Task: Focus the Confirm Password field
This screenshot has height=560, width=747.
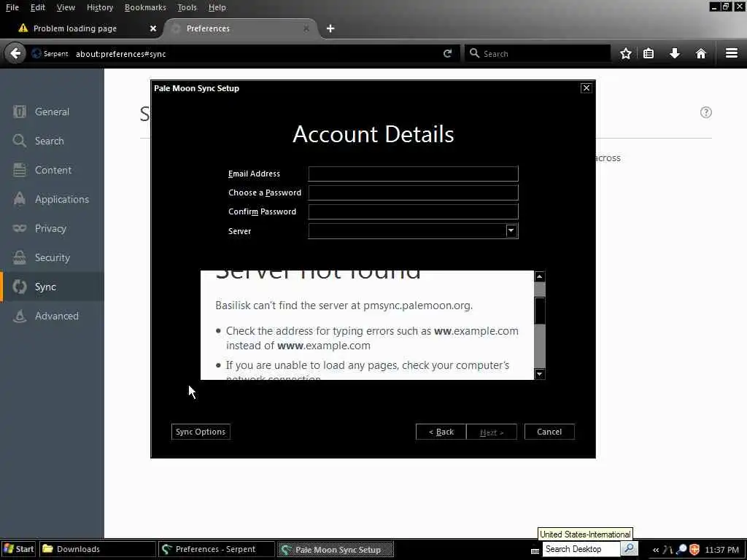Action: tap(413, 212)
